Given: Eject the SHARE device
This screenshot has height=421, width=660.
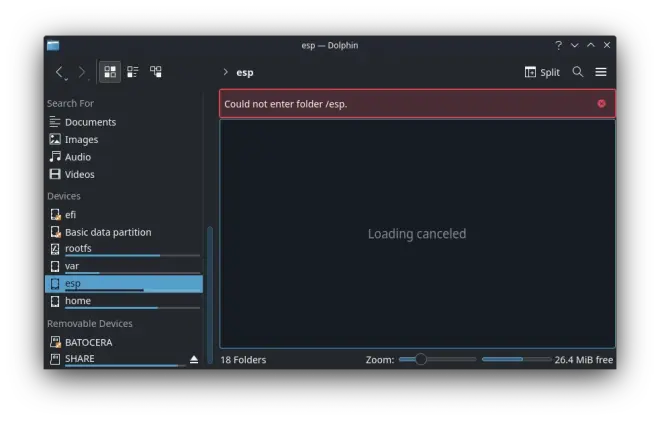Looking at the screenshot, I should [194, 360].
